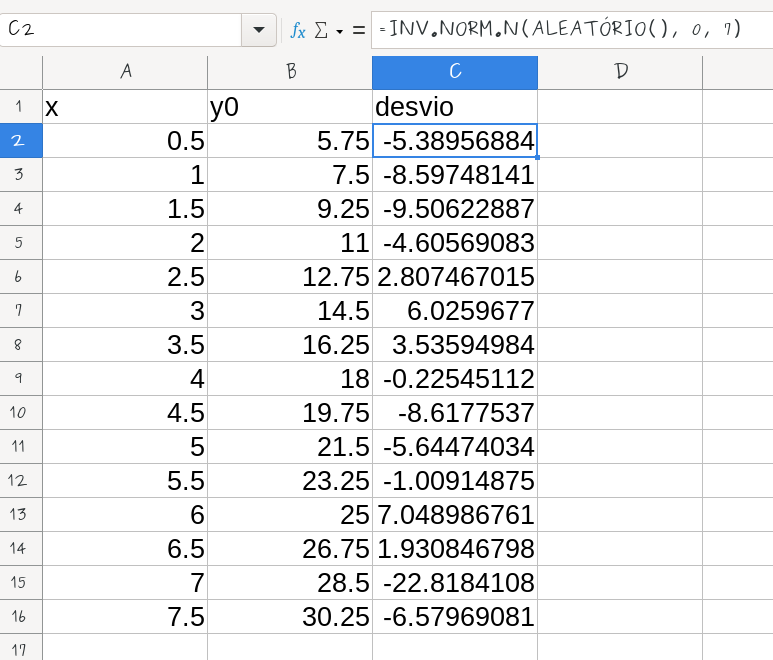The image size is (773, 660).
Task: Click empty cell D2
Action: coord(620,141)
